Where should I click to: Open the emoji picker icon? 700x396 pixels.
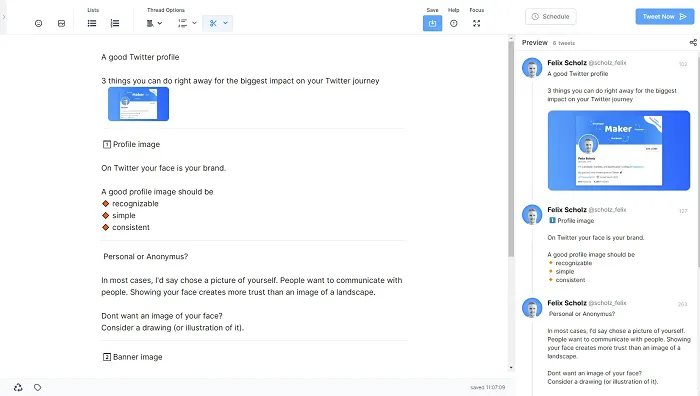pyautogui.click(x=38, y=23)
